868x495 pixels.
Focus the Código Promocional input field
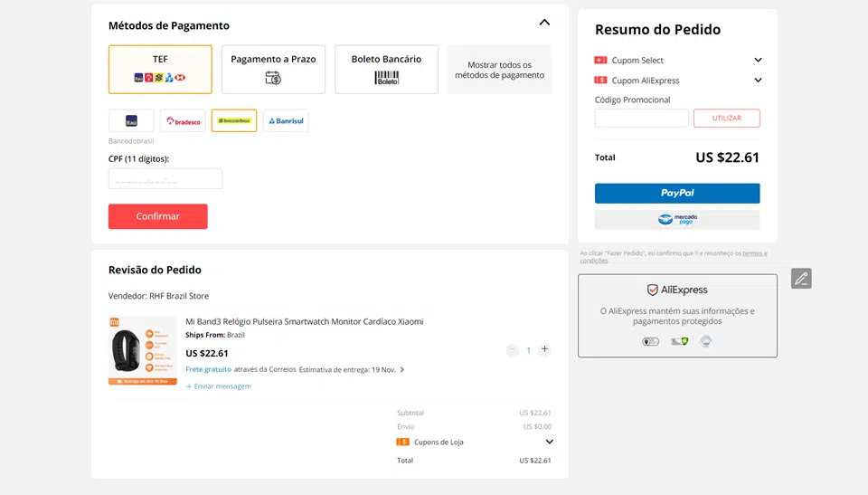pyautogui.click(x=642, y=118)
